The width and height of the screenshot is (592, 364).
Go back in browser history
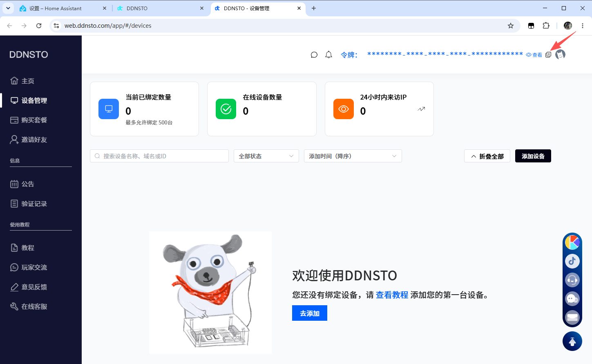[x=9, y=26]
